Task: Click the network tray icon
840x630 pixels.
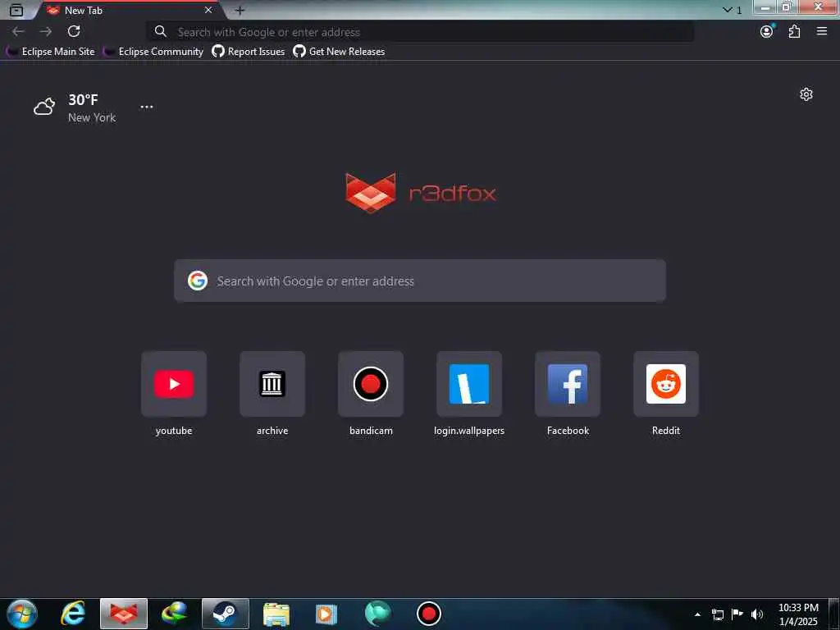Action: pyautogui.click(x=718, y=614)
